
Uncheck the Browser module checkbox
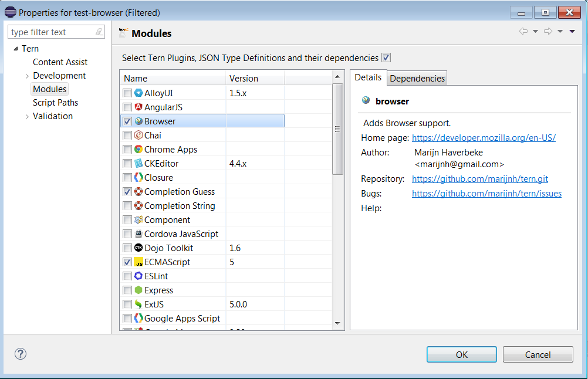127,121
